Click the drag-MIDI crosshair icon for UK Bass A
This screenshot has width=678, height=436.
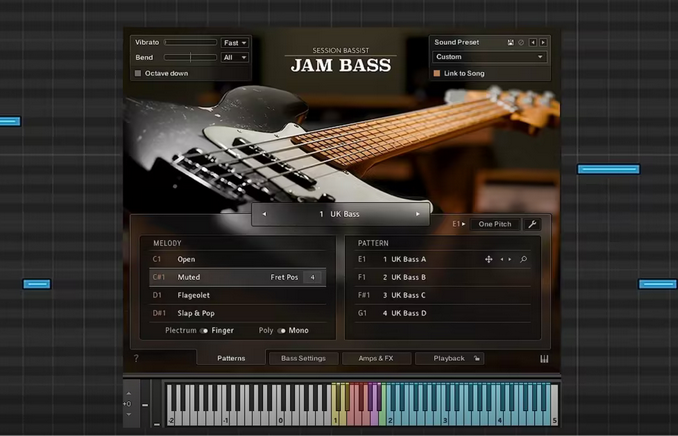point(489,259)
